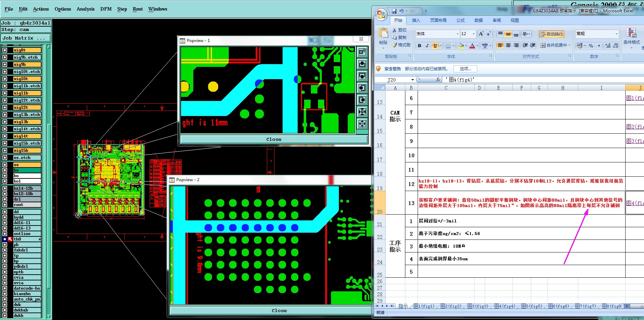The width and height of the screenshot is (644, 320).
Task: Apply bold formatting in Excel
Action: (419, 46)
